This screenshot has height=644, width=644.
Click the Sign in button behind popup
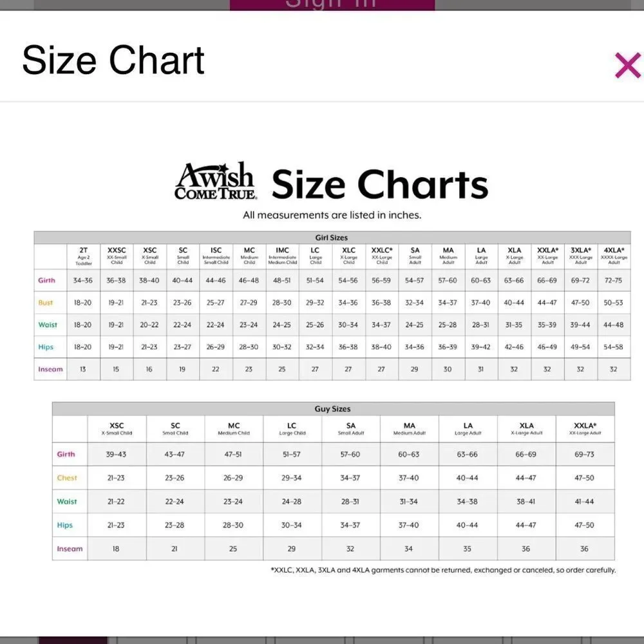332,5
